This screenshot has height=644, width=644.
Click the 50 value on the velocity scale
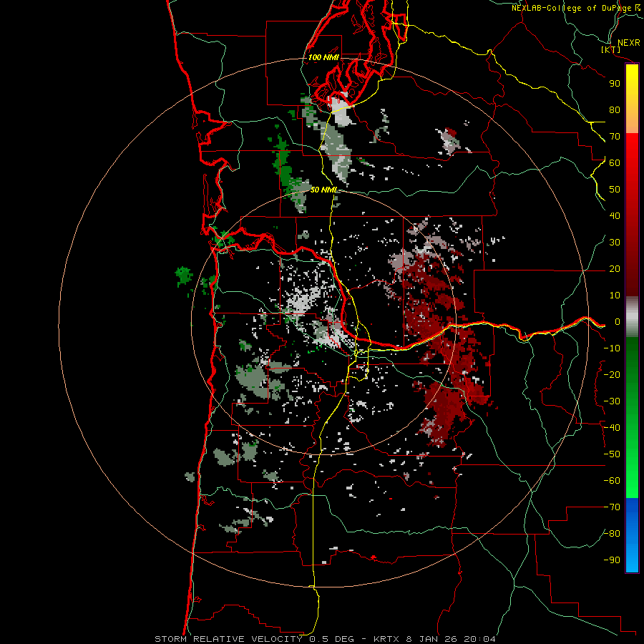[615, 190]
